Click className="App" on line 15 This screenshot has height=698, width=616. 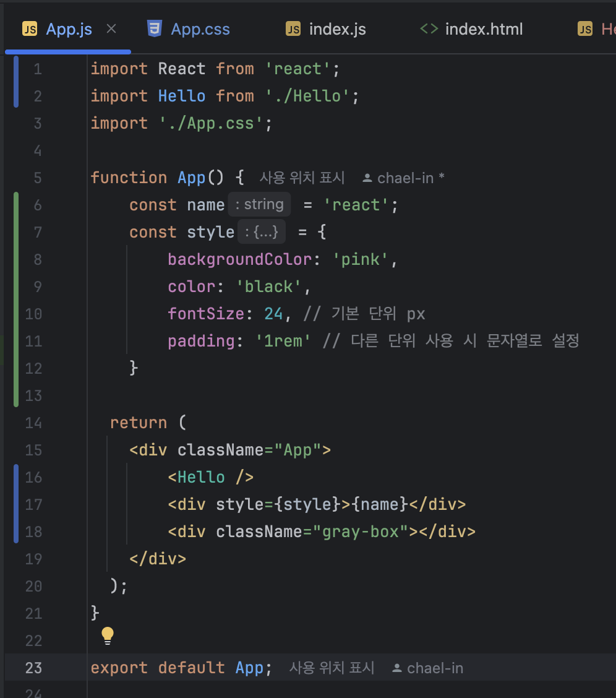point(249,450)
